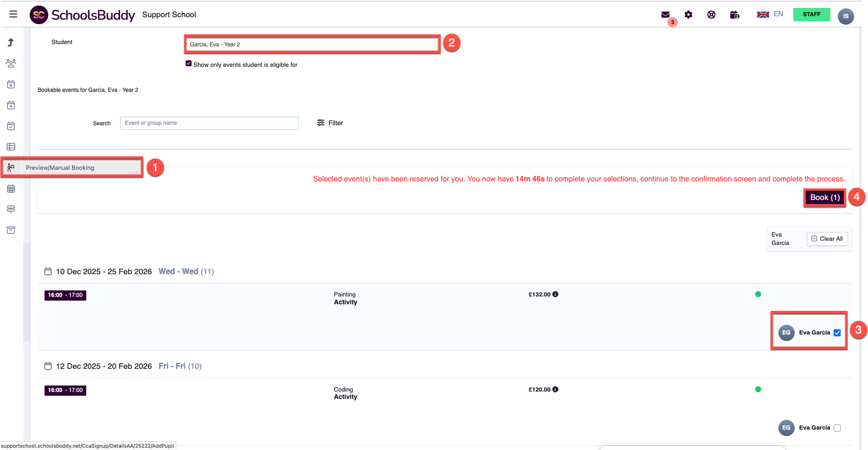Open the IS user avatar menu
868x450 pixels.
point(845,16)
